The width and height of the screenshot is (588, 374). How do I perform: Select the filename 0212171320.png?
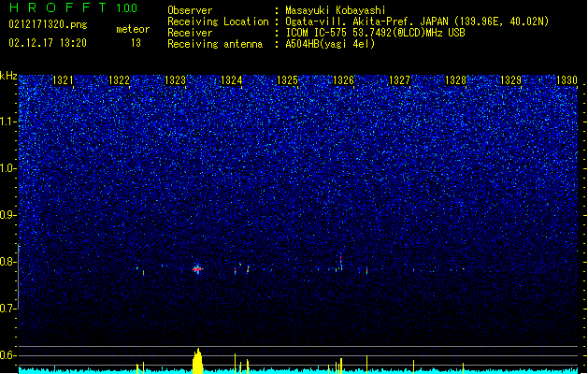point(48,25)
